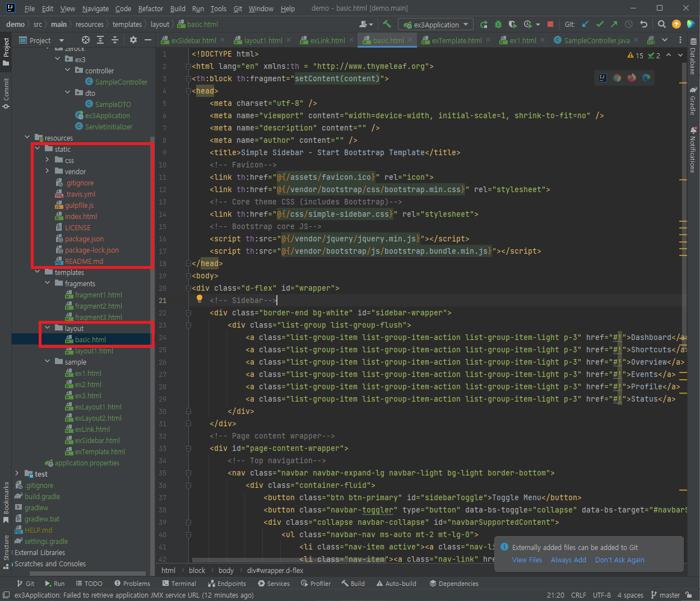Expand the vendor folder
Screen dimensions: 700x601
(x=47, y=171)
